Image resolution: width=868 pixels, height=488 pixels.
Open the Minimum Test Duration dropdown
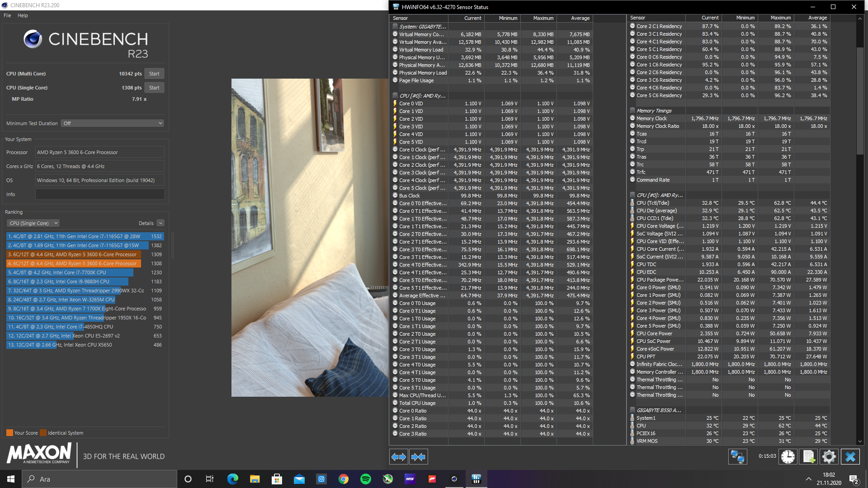pyautogui.click(x=112, y=123)
